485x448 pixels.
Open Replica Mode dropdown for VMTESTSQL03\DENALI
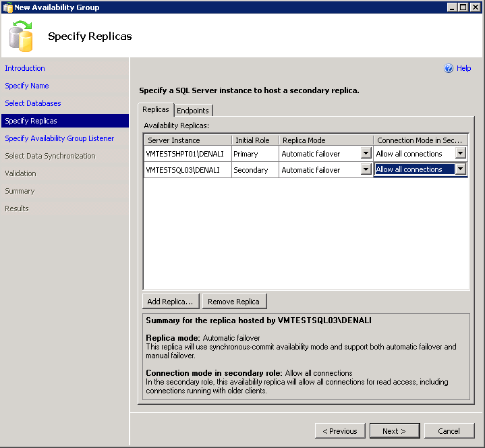coord(366,170)
